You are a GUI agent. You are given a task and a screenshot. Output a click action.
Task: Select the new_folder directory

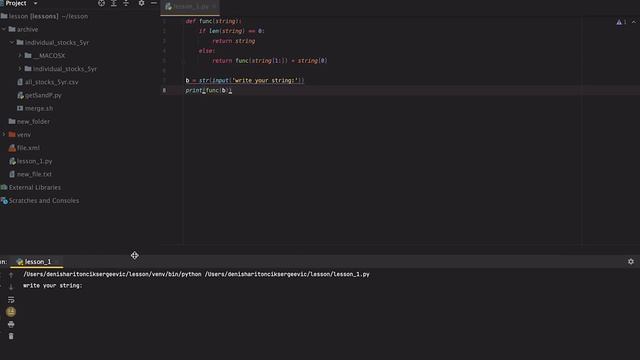coord(29,121)
